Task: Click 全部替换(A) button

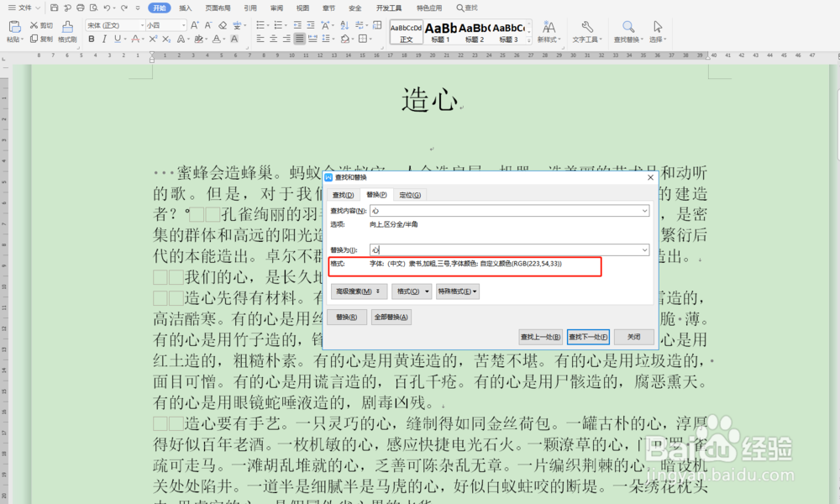Action: point(391,317)
